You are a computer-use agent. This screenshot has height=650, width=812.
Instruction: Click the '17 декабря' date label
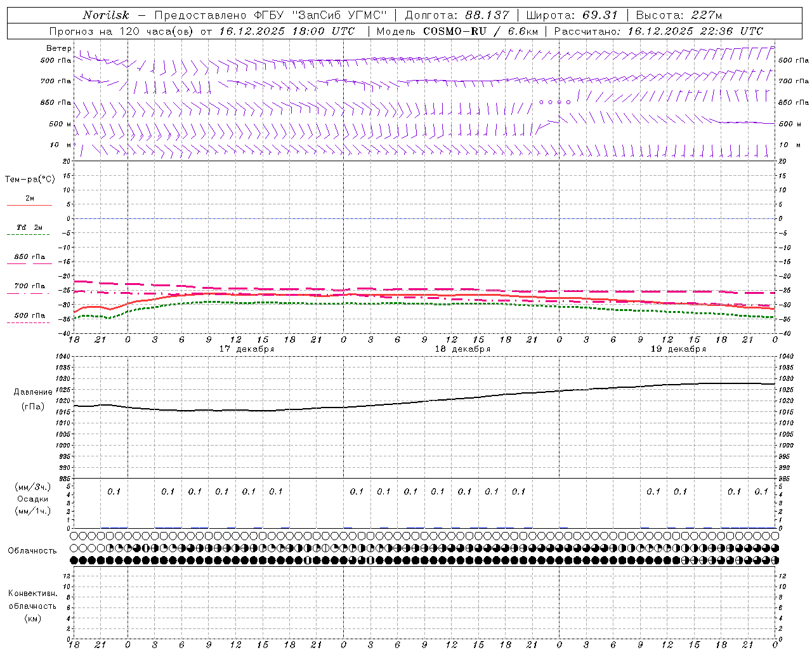247,349
